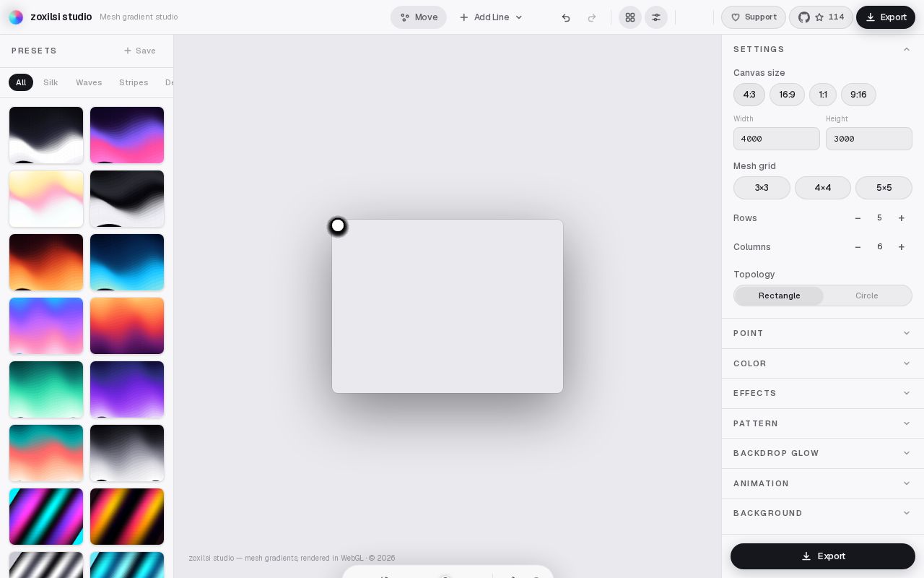Choose the 9:16 canvas size
The image size is (924, 578).
pyautogui.click(x=858, y=95)
